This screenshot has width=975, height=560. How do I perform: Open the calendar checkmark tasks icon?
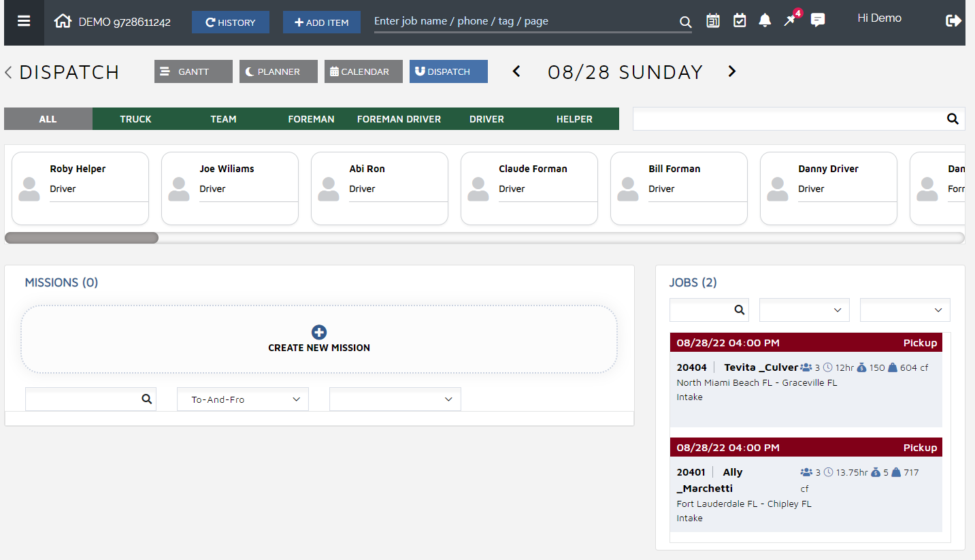(x=740, y=20)
